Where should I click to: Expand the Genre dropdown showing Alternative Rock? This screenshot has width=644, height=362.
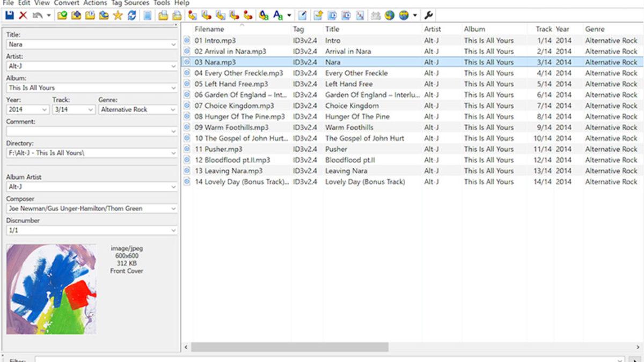click(172, 109)
